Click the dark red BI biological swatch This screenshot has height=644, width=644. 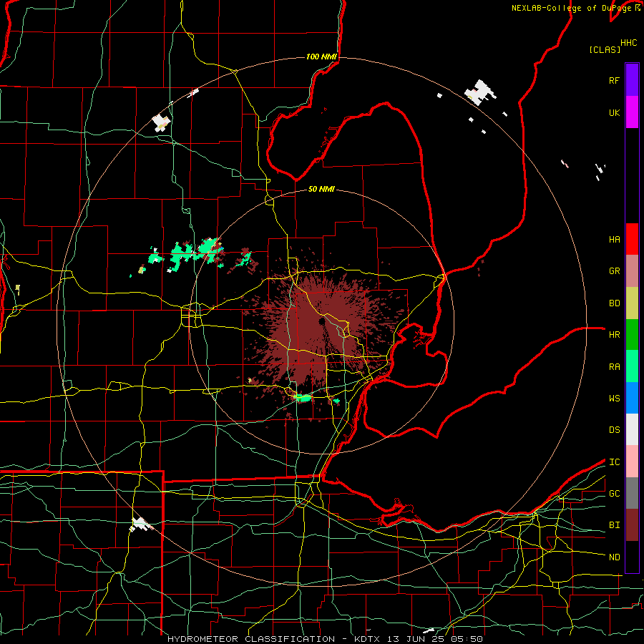(x=632, y=525)
